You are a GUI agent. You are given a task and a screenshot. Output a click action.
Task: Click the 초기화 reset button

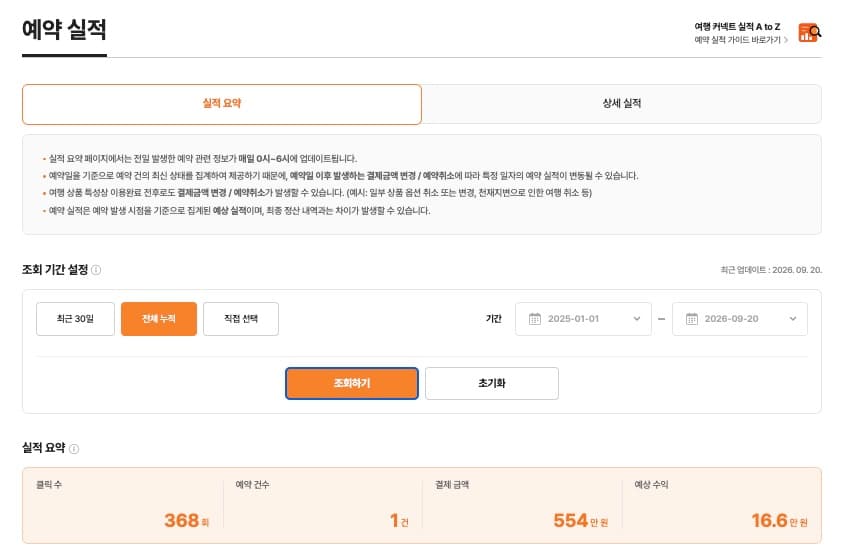tap(492, 383)
